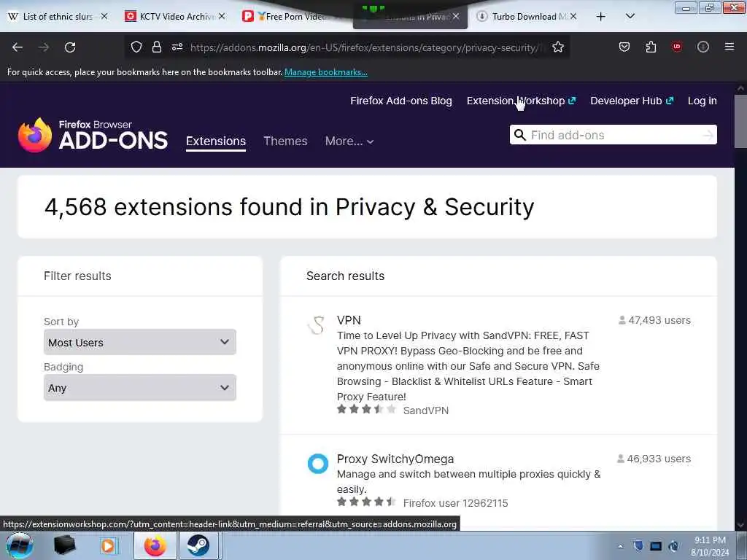This screenshot has width=747, height=560.
Task: Reload the current page
Action: (70, 47)
